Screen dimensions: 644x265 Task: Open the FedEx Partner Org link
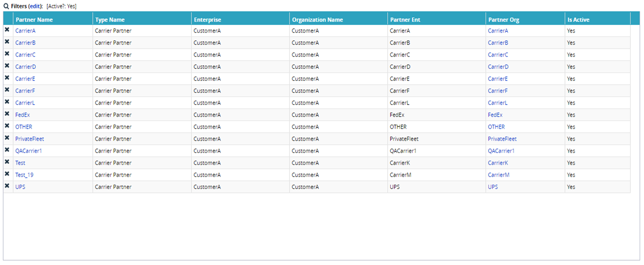coord(495,115)
